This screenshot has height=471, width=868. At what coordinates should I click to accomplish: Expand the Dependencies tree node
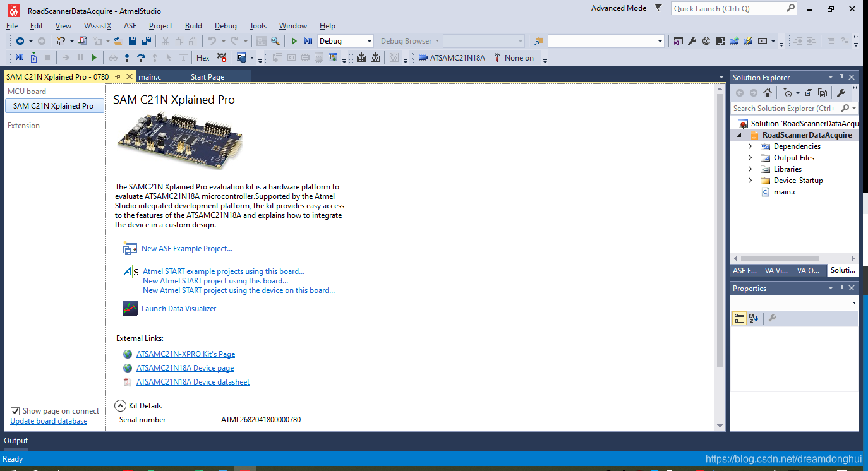click(750, 146)
